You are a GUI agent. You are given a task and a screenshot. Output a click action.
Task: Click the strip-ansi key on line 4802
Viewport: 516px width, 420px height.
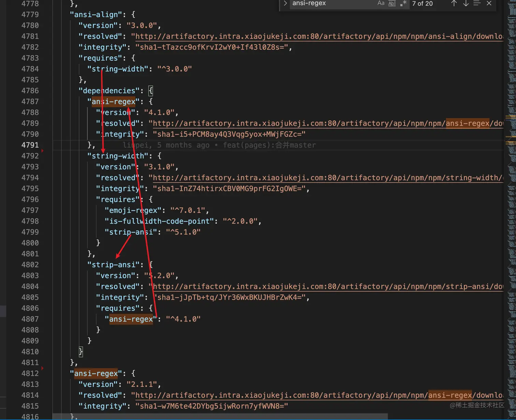(114, 265)
